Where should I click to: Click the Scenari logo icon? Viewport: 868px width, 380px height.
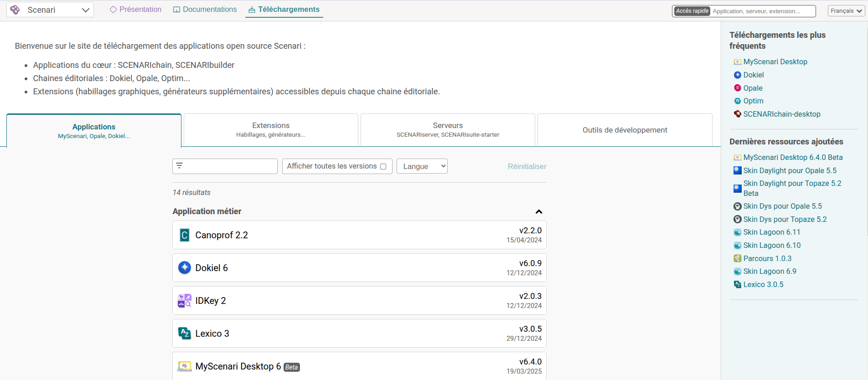pos(15,10)
